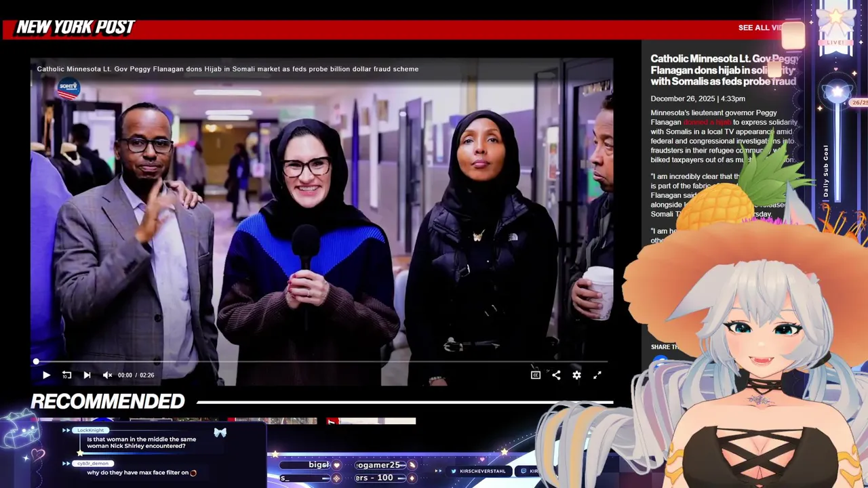Click the New York Post logo

[75, 28]
